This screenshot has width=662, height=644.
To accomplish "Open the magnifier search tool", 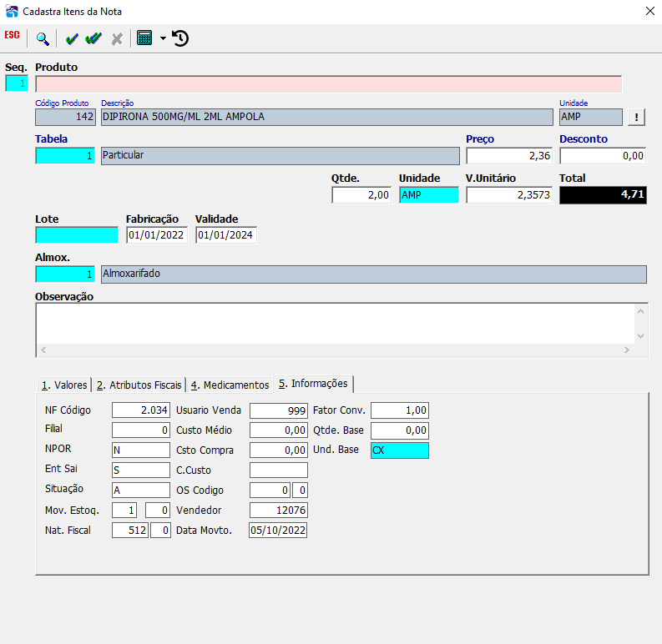I will (43, 39).
